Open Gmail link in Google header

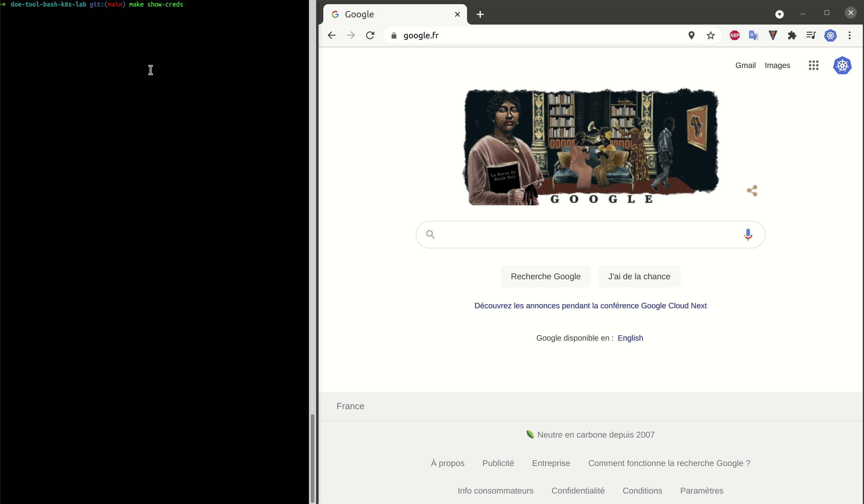click(x=745, y=66)
